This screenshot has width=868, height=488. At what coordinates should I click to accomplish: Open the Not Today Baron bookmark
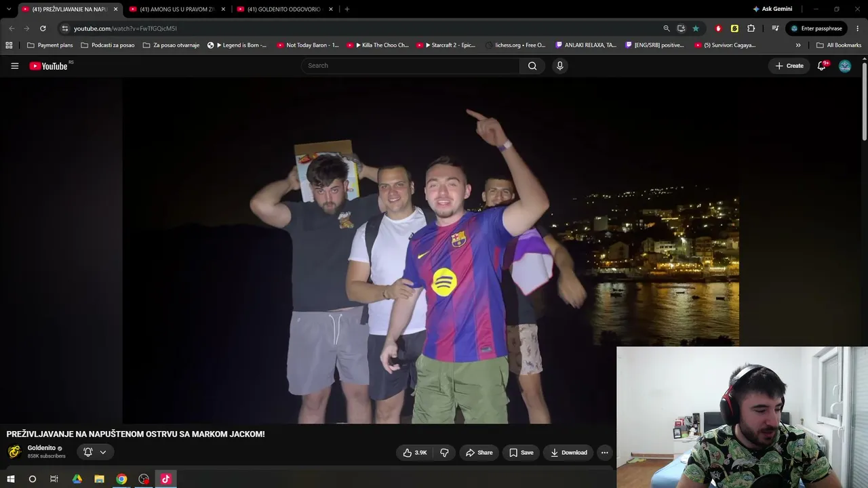pos(308,45)
